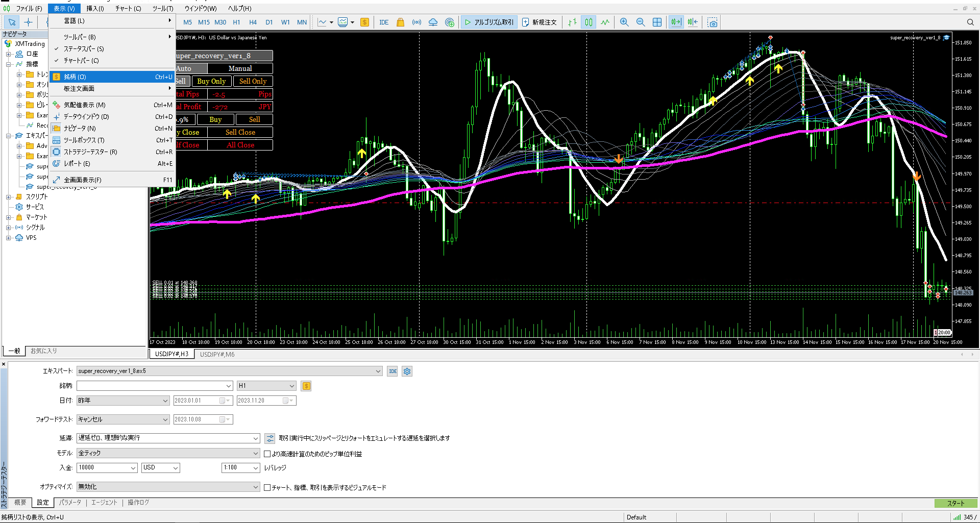Toggle the ステータスバー checked menu item
This screenshot has height=523, width=980.
[84, 49]
